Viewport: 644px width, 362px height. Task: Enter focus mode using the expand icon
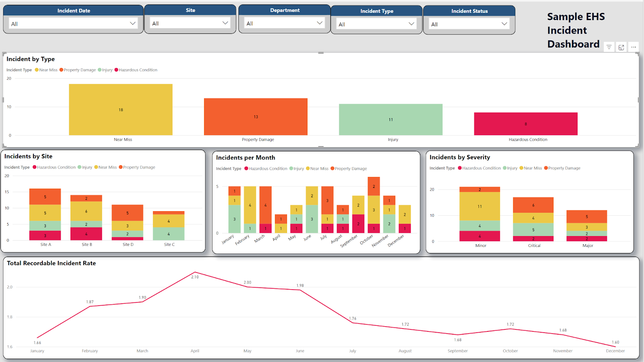pyautogui.click(x=621, y=47)
